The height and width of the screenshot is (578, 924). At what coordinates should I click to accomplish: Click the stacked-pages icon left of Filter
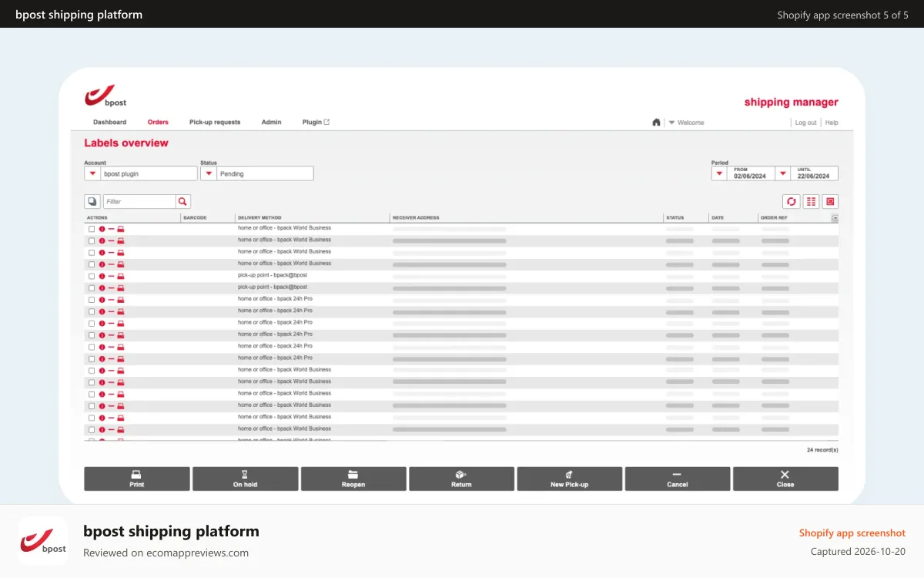(x=92, y=201)
